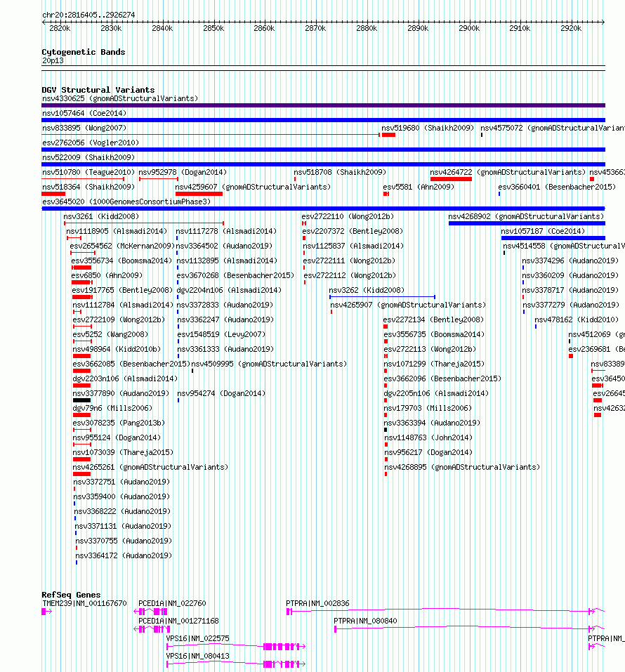Click nsv3261 (Kidd2008) label
Screen dimensions: 625x672
(x=101, y=216)
